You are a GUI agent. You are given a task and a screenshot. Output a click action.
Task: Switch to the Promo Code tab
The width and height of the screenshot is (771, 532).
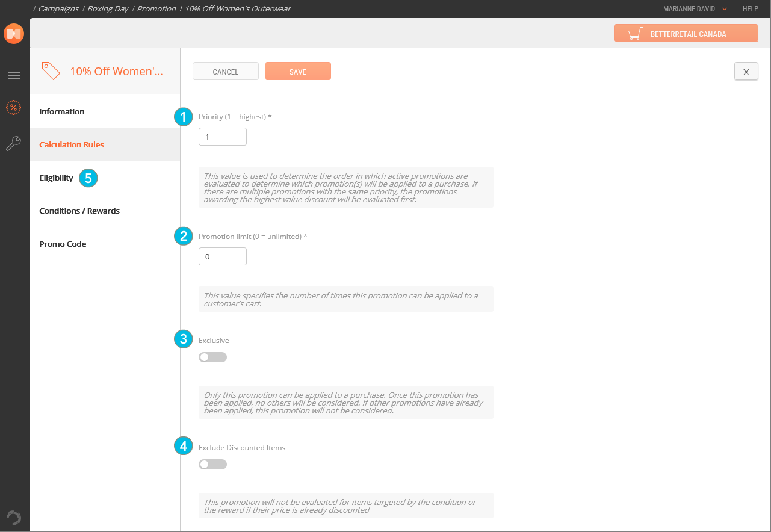click(x=105, y=244)
